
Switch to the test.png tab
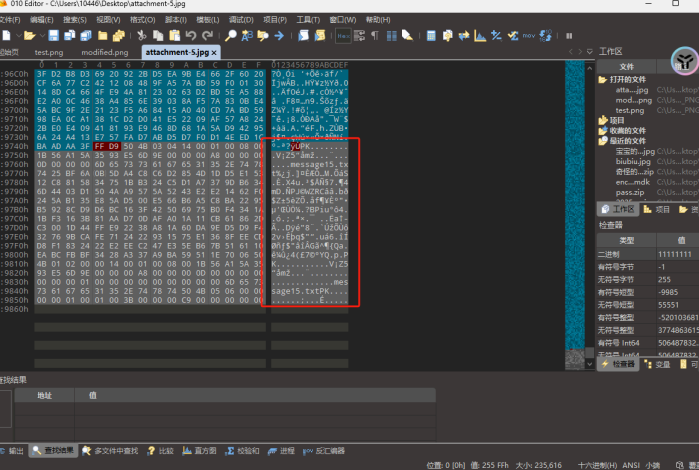tap(49, 52)
